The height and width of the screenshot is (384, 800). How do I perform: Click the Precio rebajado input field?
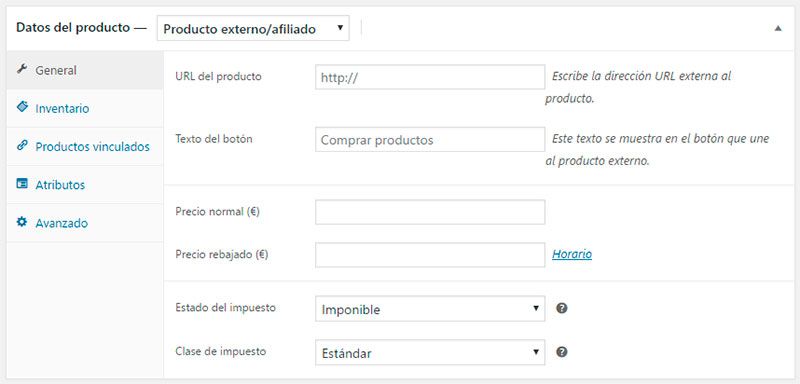(x=430, y=255)
